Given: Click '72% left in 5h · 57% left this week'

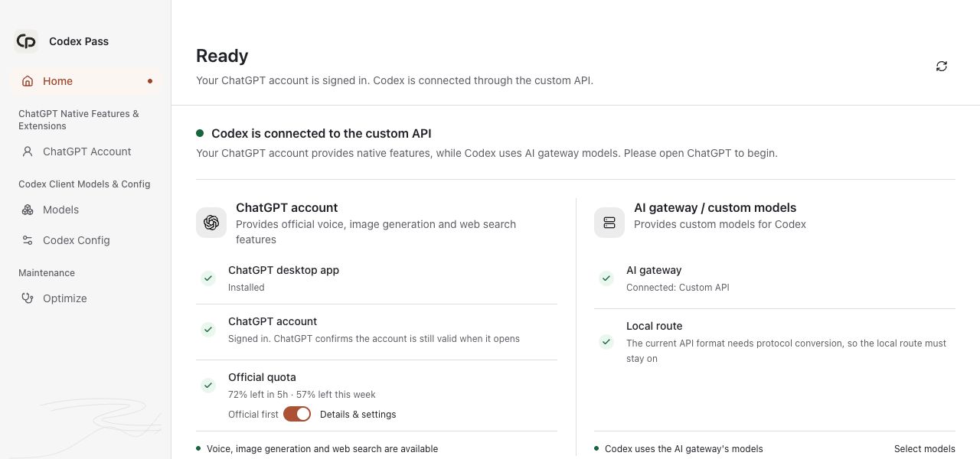Looking at the screenshot, I should click(302, 395).
